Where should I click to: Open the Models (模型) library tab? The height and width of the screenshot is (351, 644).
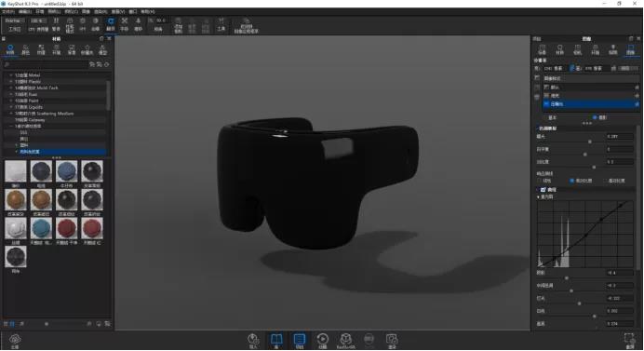[102, 49]
